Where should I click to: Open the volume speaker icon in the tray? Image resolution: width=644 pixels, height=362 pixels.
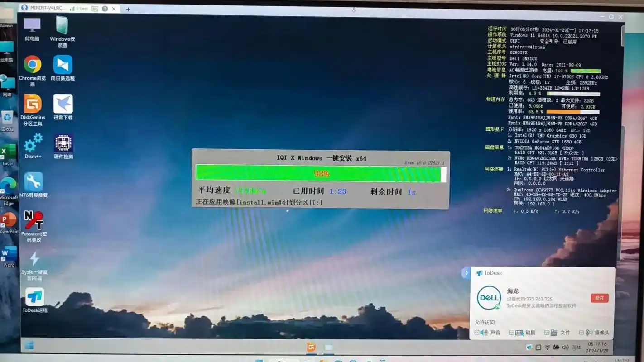(565, 348)
